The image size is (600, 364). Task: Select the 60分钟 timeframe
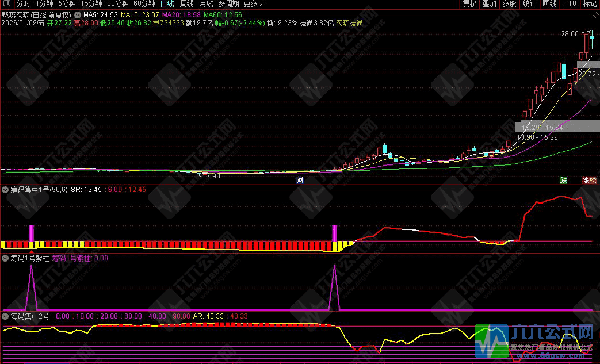coord(144,3)
